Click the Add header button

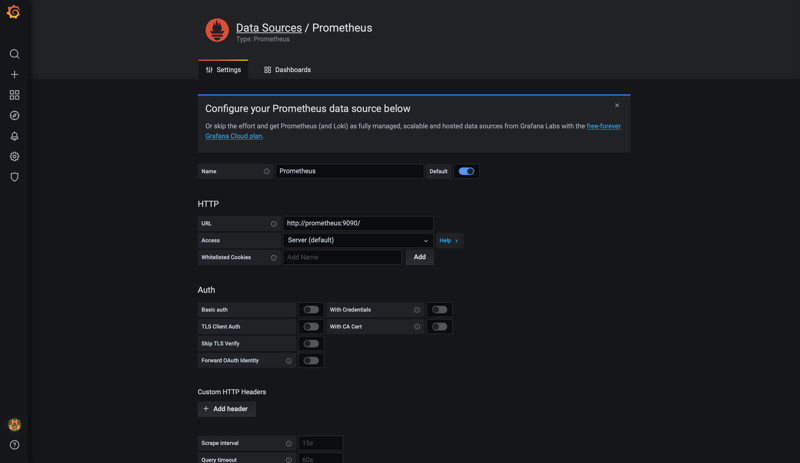pyautogui.click(x=227, y=409)
